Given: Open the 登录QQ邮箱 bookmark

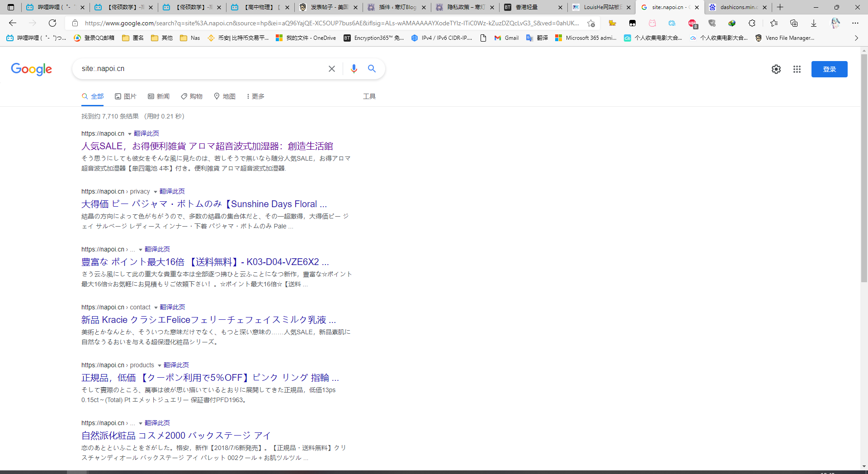Looking at the screenshot, I should click(94, 38).
